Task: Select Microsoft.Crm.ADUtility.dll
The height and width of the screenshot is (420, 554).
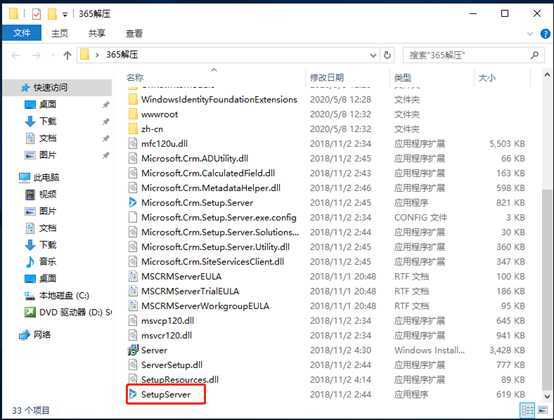Action: pyautogui.click(x=195, y=158)
